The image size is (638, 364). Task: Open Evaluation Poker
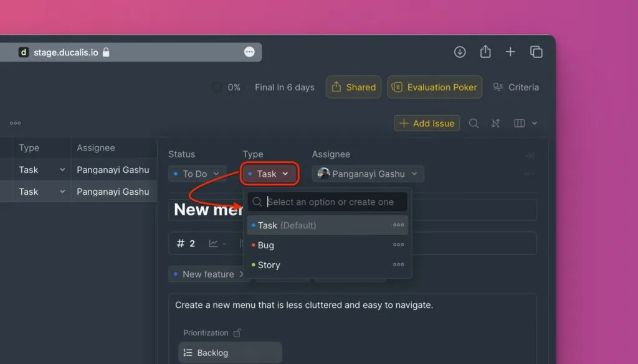435,87
